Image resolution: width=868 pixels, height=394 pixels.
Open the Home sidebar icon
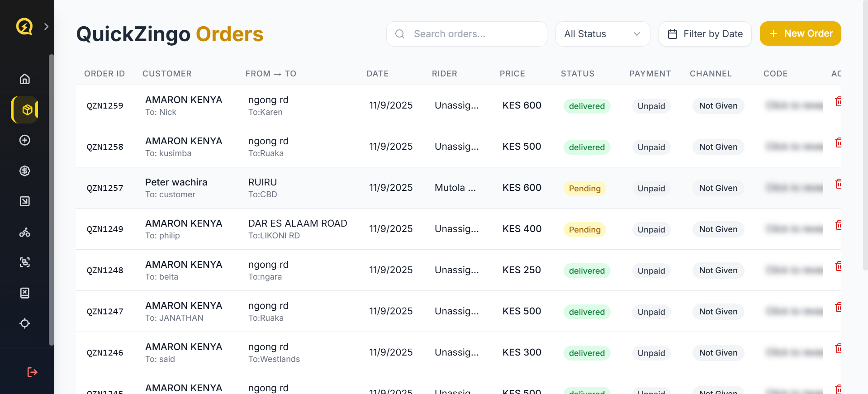pos(25,79)
